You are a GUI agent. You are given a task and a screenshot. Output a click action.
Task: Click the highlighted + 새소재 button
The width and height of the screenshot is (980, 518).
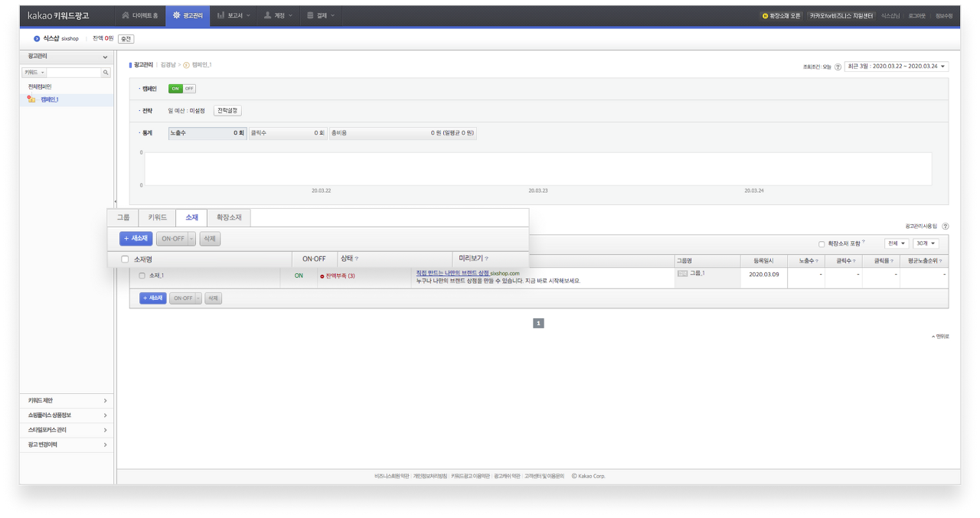(136, 239)
